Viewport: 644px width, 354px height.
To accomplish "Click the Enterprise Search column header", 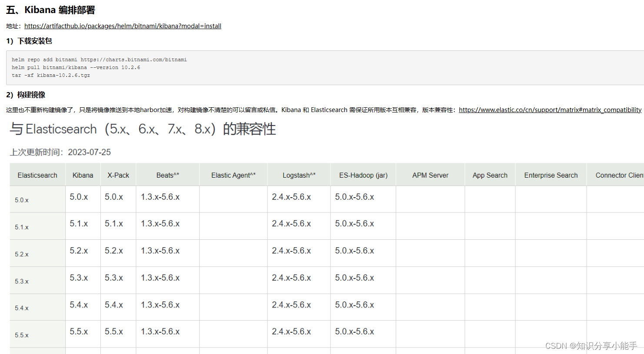I will pos(551,175).
